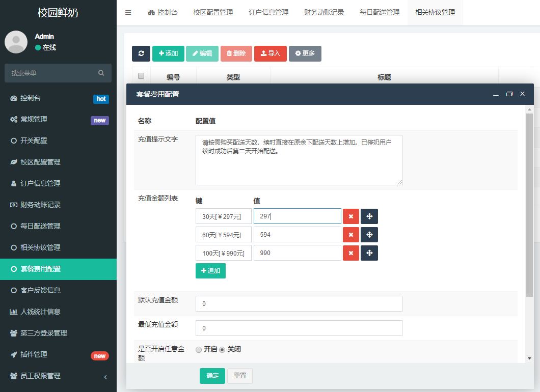Expand the 员工权限管理 sidebar menu
This screenshot has width=540, height=392.
coord(58,376)
